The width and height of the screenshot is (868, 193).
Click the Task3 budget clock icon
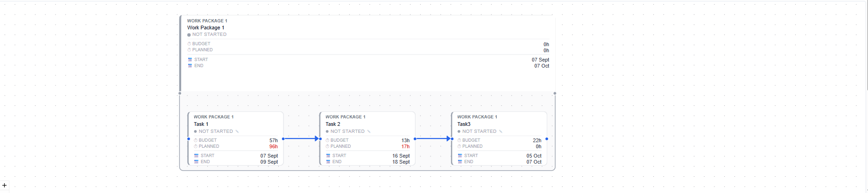pos(459,140)
